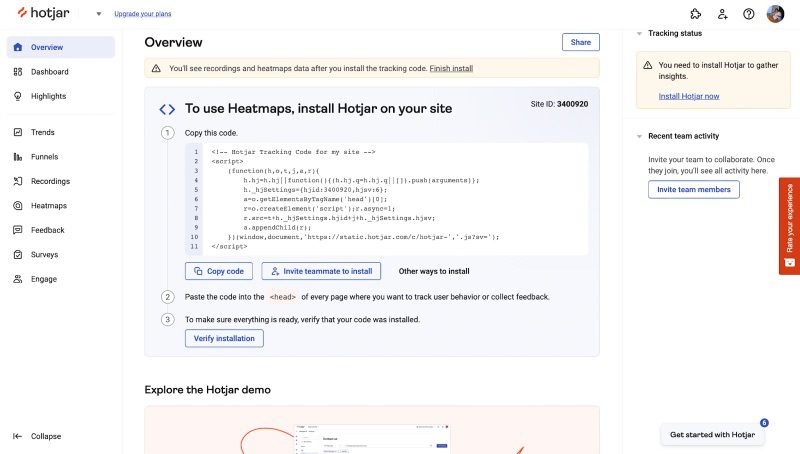Viewport: 800px width, 454px height.
Task: Click the Explore the Hotjar demo heading
Action: [207, 390]
